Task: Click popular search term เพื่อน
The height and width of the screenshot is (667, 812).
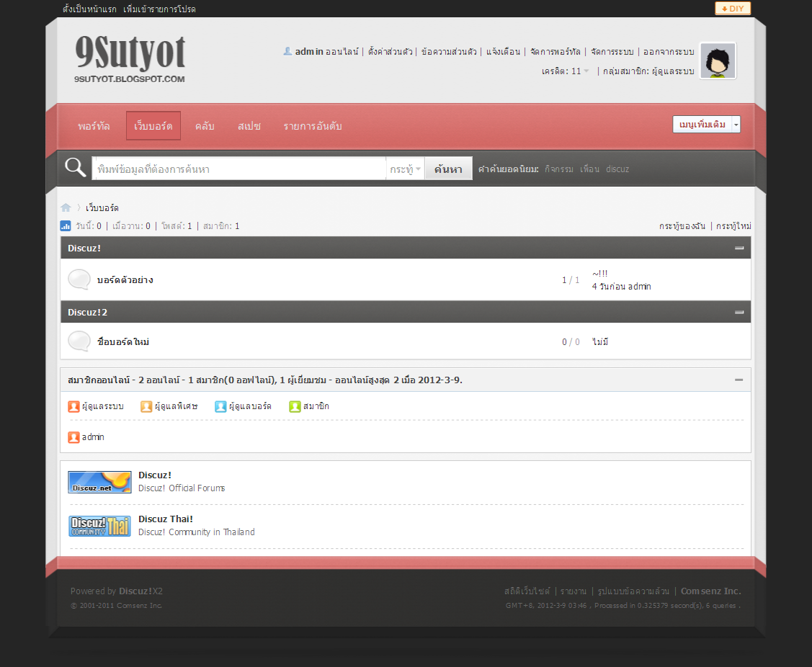Action: (590, 169)
